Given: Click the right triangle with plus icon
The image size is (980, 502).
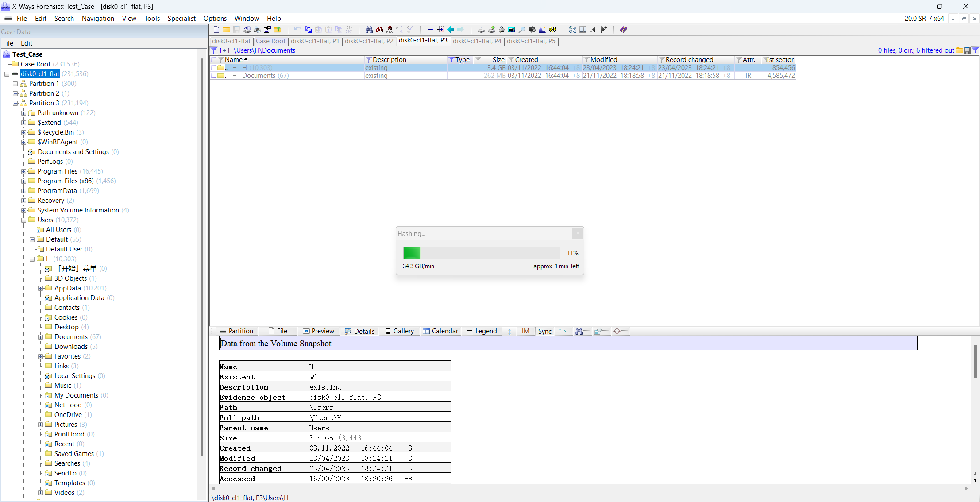Looking at the screenshot, I should [604, 30].
